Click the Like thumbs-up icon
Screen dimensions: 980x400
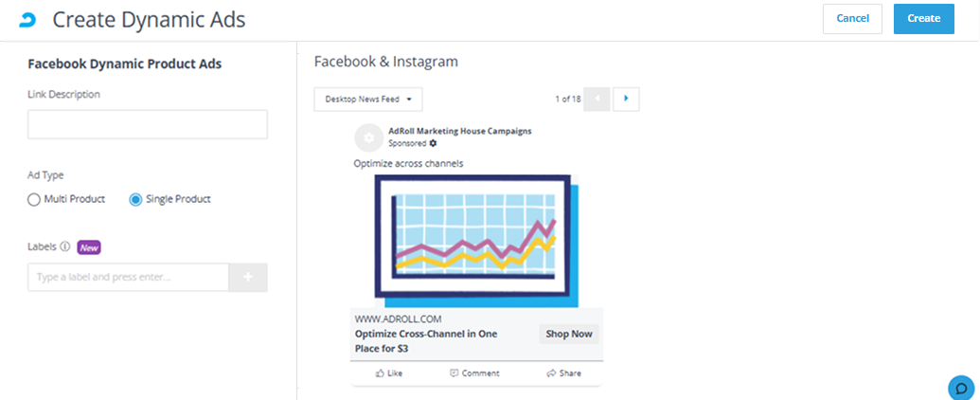pyautogui.click(x=380, y=373)
